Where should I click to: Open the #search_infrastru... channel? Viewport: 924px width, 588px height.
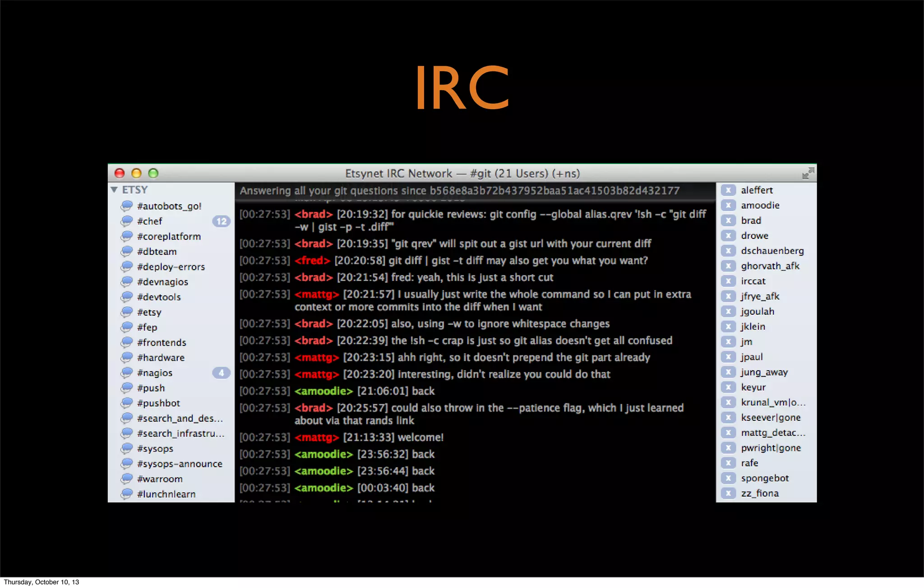click(181, 434)
